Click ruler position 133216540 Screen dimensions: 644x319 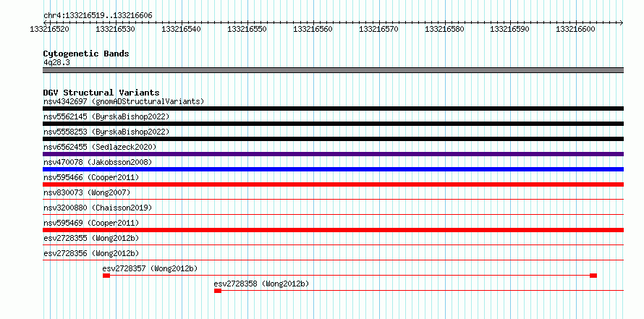click(x=181, y=29)
